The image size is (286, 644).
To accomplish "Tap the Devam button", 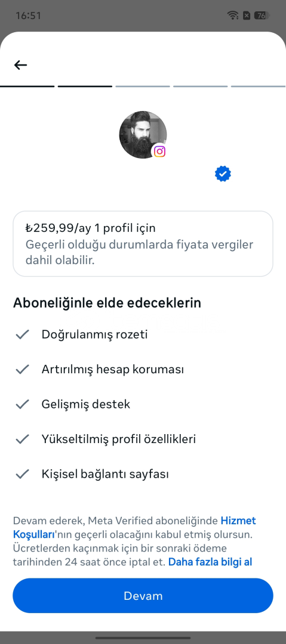I will point(143,596).
